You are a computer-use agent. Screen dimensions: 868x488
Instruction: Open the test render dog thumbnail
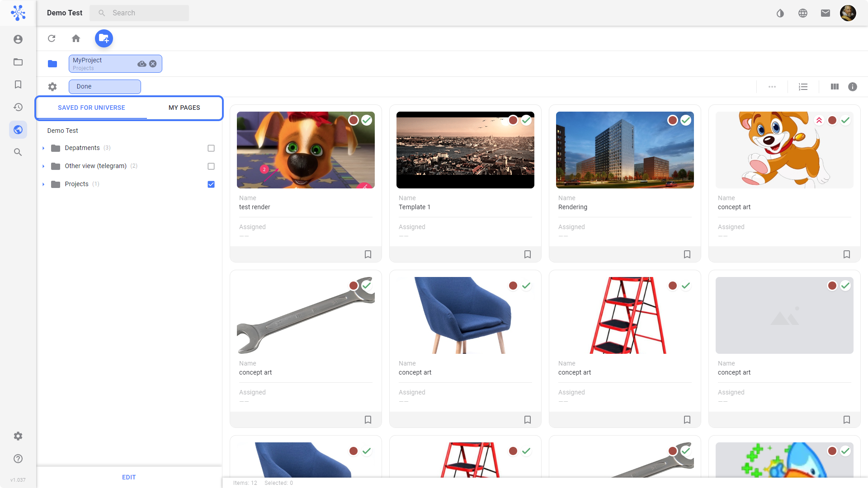(x=306, y=150)
